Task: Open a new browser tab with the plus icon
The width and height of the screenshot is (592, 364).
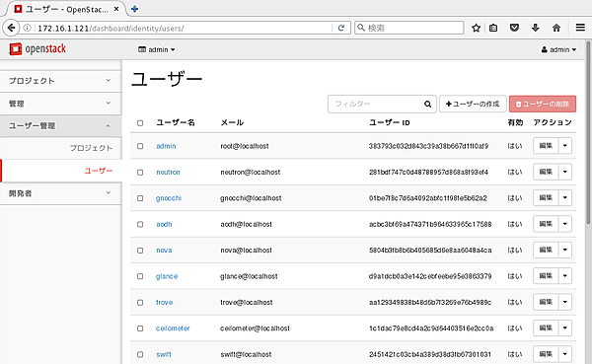Action: pos(134,9)
